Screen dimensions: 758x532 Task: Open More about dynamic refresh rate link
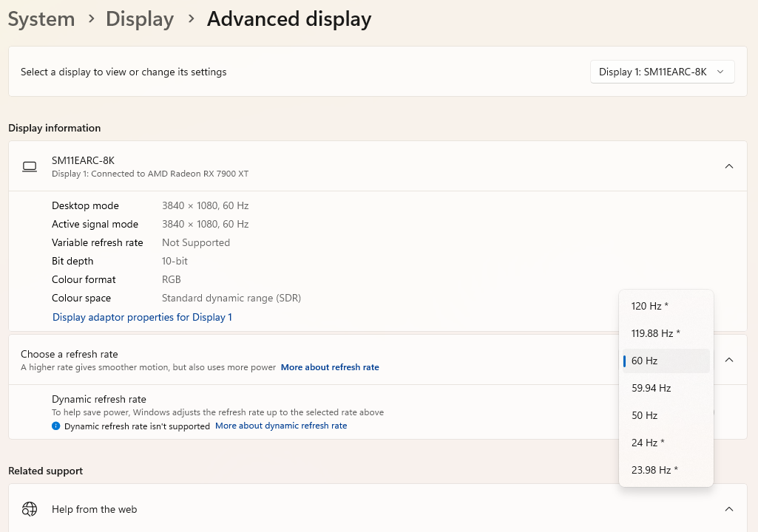click(x=281, y=426)
